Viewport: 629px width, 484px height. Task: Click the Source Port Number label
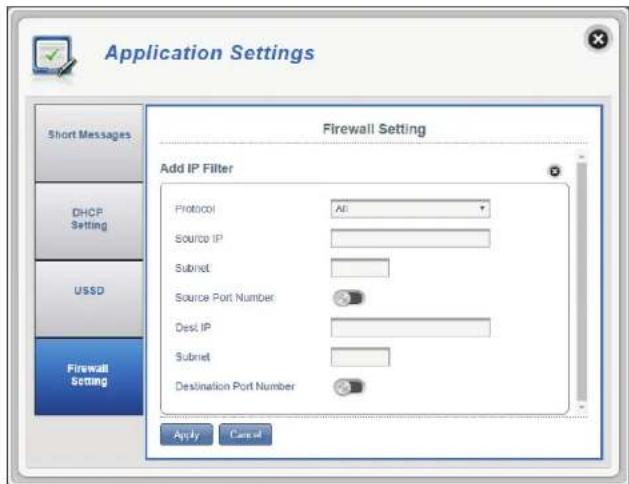tap(225, 298)
